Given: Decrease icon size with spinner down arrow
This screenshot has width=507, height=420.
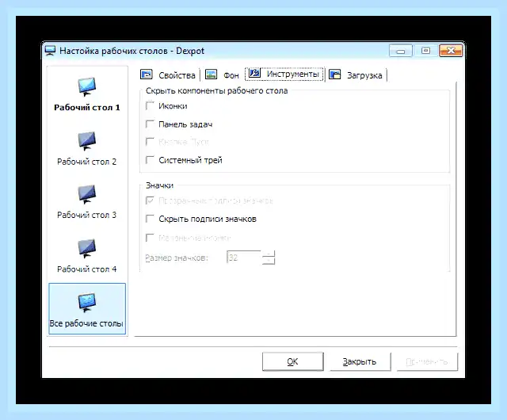Looking at the screenshot, I should (x=269, y=261).
